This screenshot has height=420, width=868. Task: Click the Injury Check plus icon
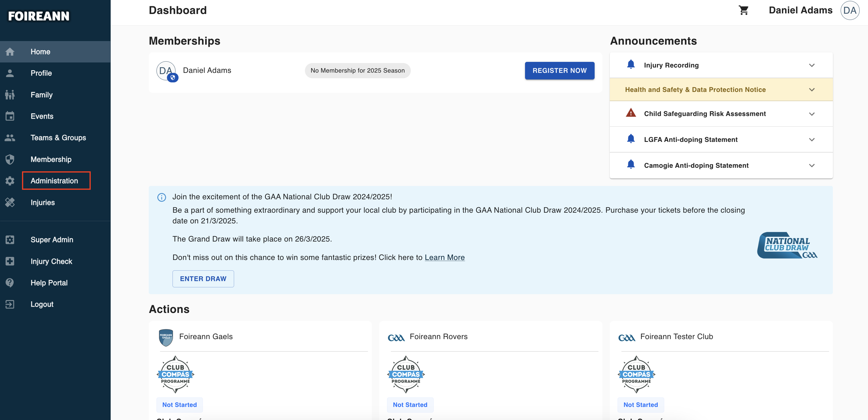[x=10, y=261]
